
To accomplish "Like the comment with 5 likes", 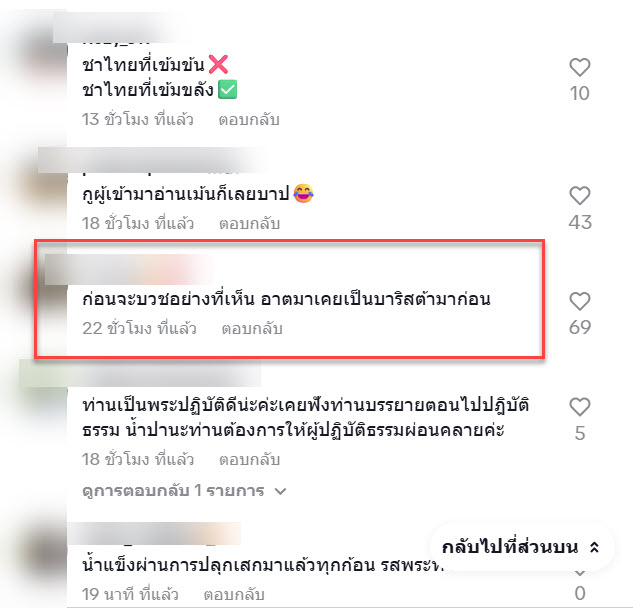I will (580, 407).
